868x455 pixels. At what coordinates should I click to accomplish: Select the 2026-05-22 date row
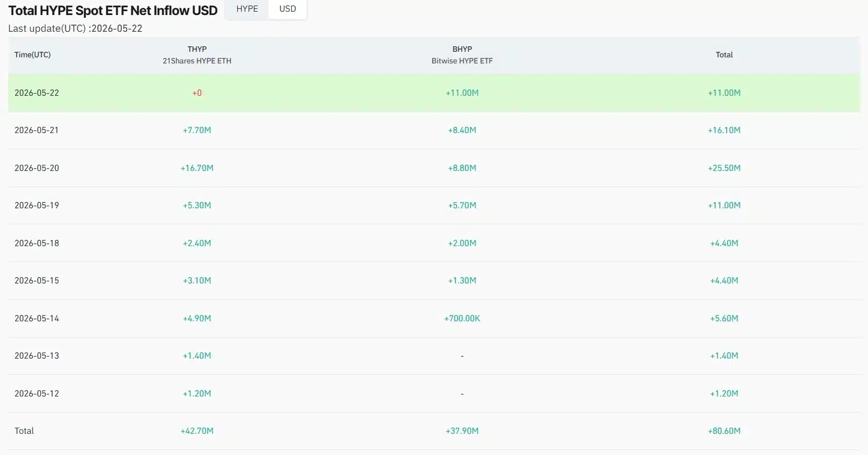[x=434, y=93]
